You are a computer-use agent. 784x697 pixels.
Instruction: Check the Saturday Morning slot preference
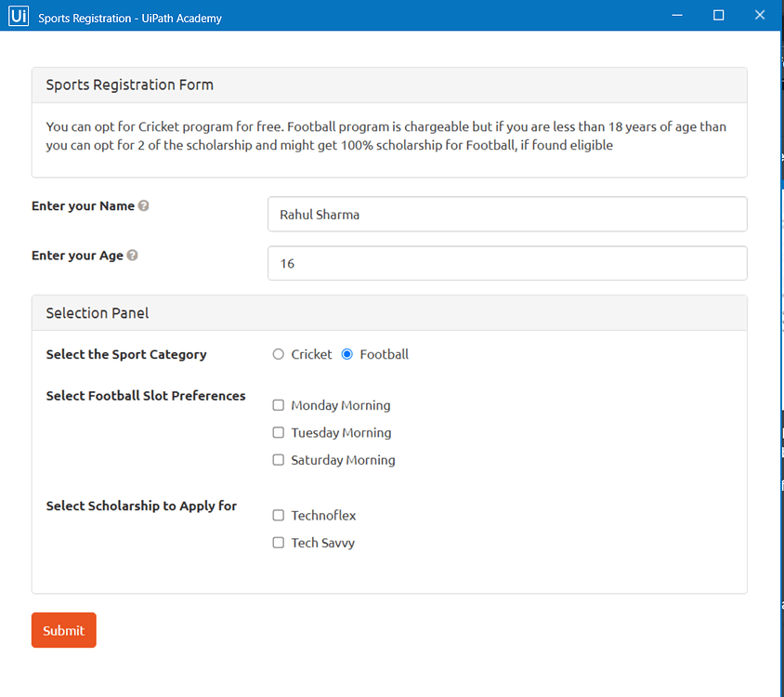(278, 459)
